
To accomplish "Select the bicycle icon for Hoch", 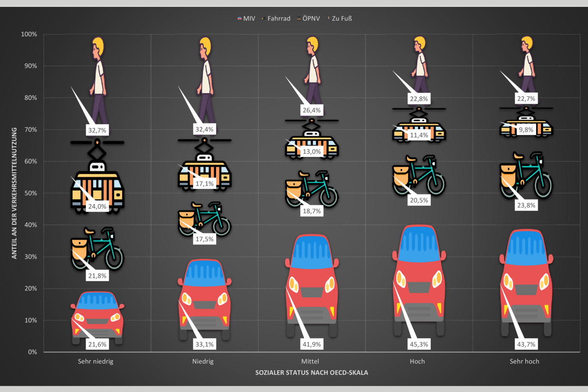I will (419, 175).
